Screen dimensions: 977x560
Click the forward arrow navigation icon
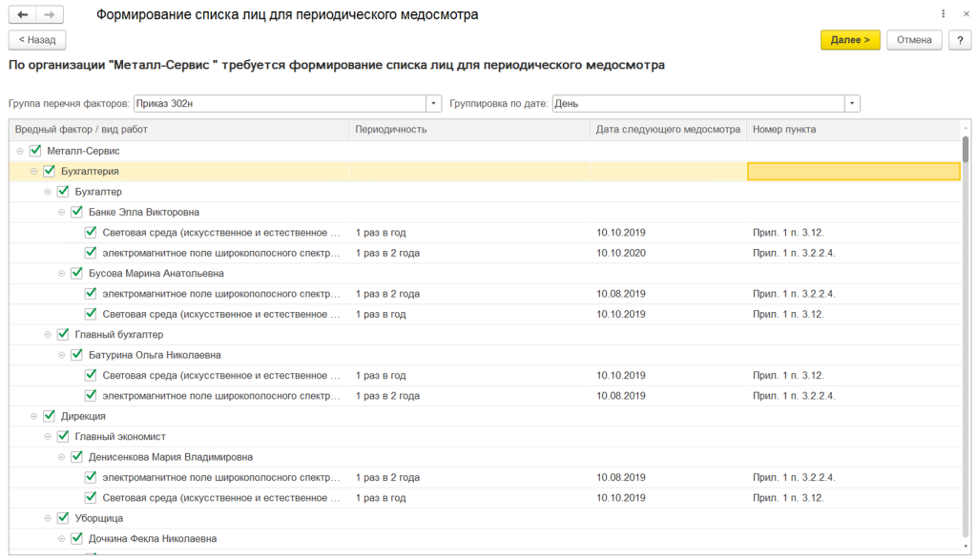click(50, 14)
